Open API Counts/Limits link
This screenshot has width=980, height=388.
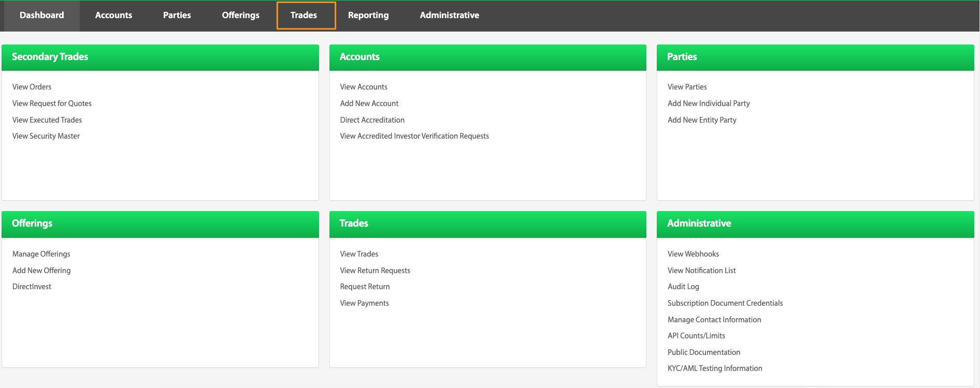tap(696, 336)
